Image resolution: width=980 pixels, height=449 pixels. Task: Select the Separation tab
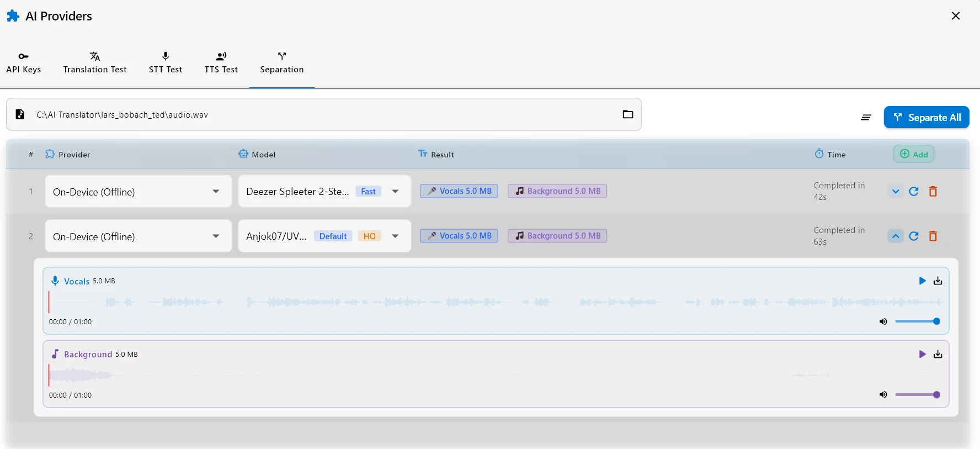click(282, 62)
